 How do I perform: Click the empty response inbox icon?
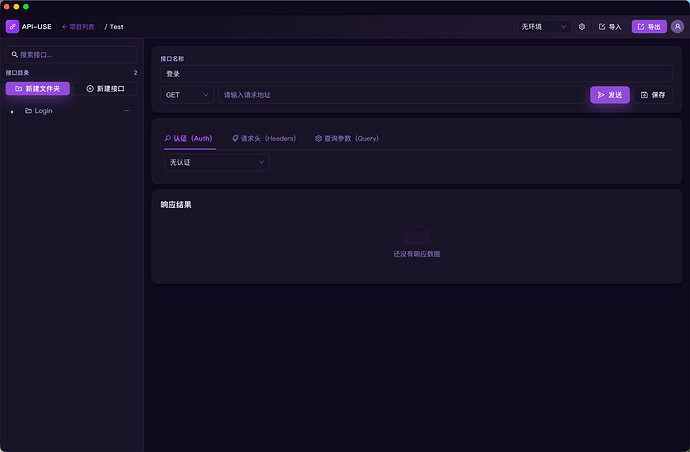point(416,235)
